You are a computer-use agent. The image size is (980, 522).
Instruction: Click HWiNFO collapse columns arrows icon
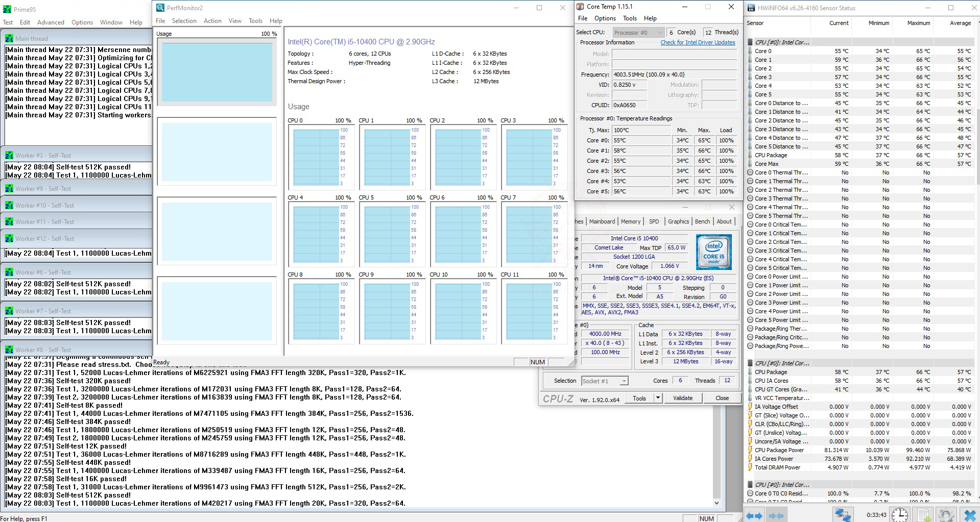pos(776,515)
